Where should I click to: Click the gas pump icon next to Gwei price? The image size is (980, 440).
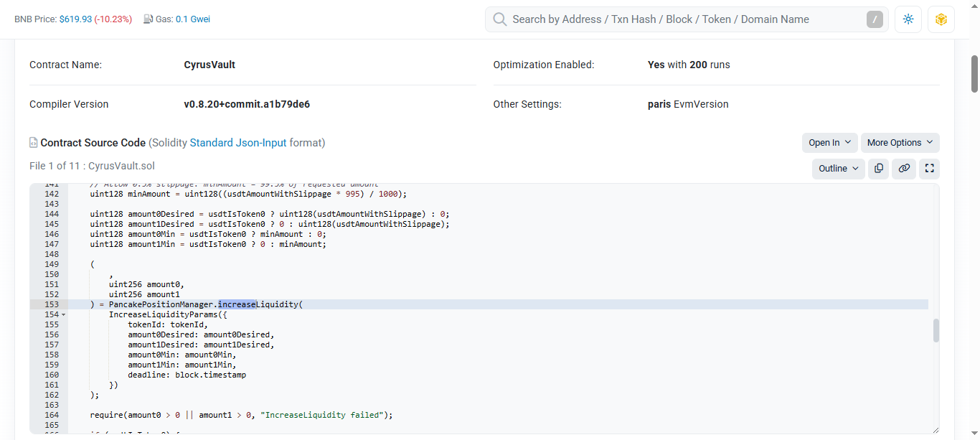[147, 19]
